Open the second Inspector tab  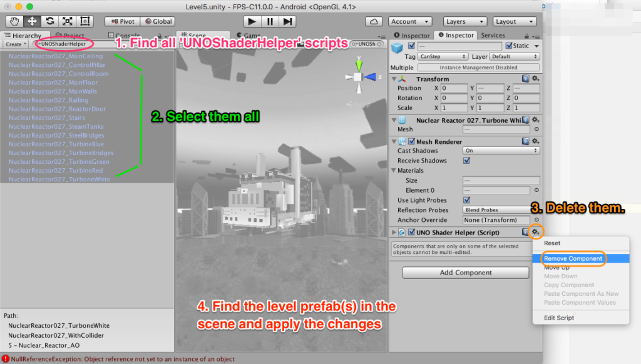(456, 35)
